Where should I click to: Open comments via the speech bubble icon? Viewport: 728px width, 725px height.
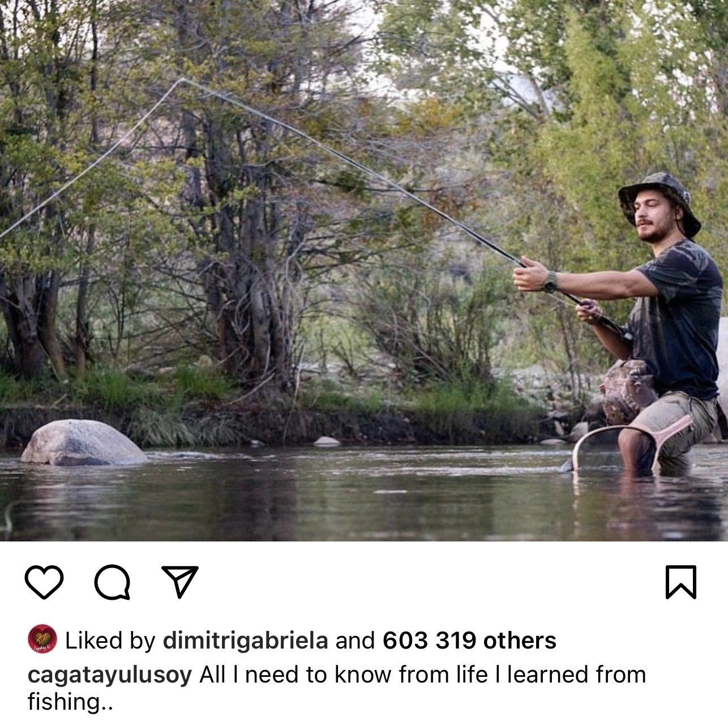click(x=112, y=582)
